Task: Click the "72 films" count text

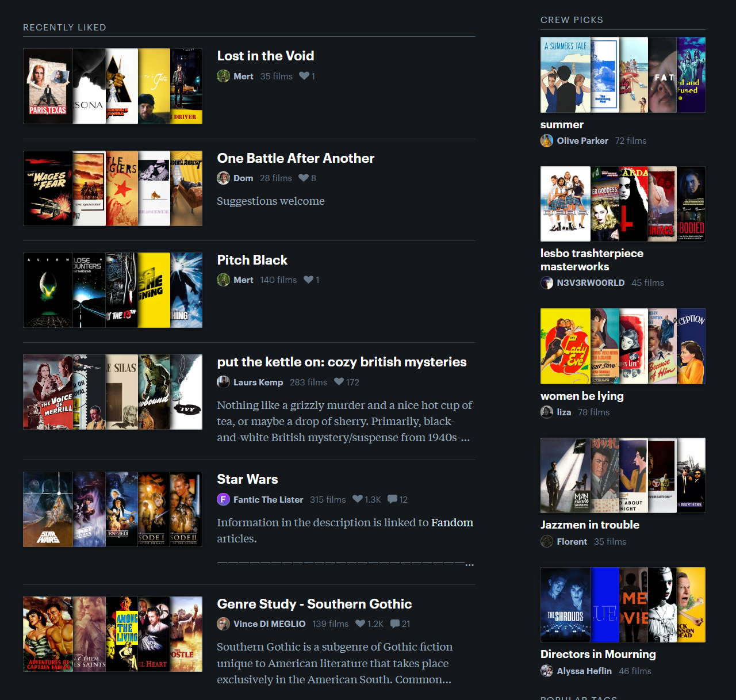Action: (x=631, y=140)
